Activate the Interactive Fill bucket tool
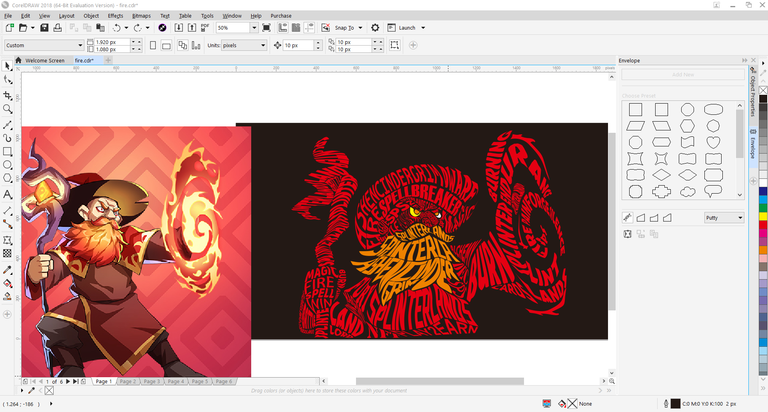 7,283
